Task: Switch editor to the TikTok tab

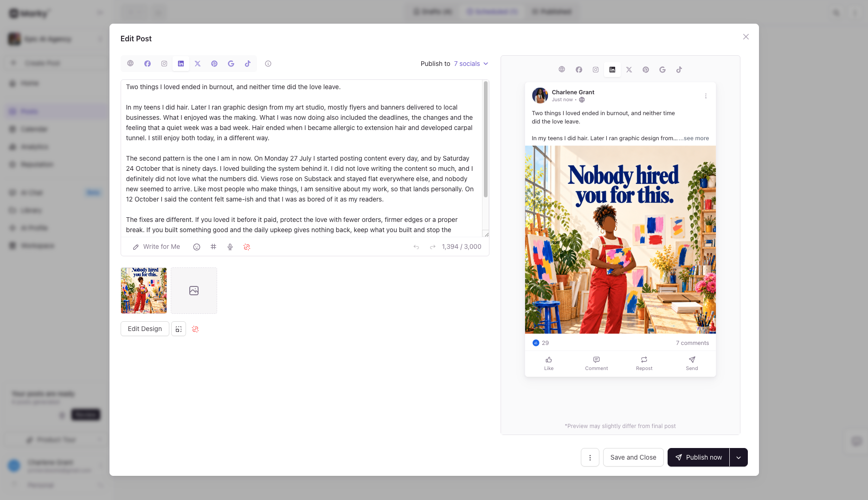Action: coord(248,64)
